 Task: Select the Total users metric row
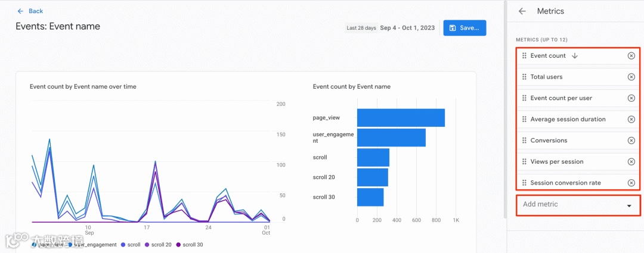tap(578, 77)
